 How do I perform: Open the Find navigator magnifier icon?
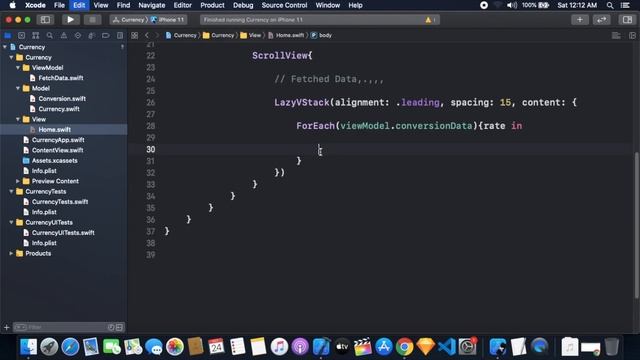(50, 36)
